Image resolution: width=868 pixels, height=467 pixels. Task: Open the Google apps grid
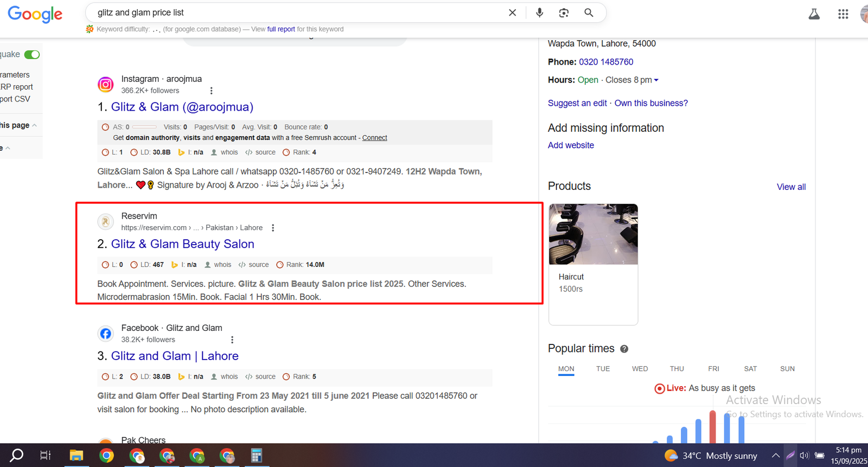click(843, 14)
